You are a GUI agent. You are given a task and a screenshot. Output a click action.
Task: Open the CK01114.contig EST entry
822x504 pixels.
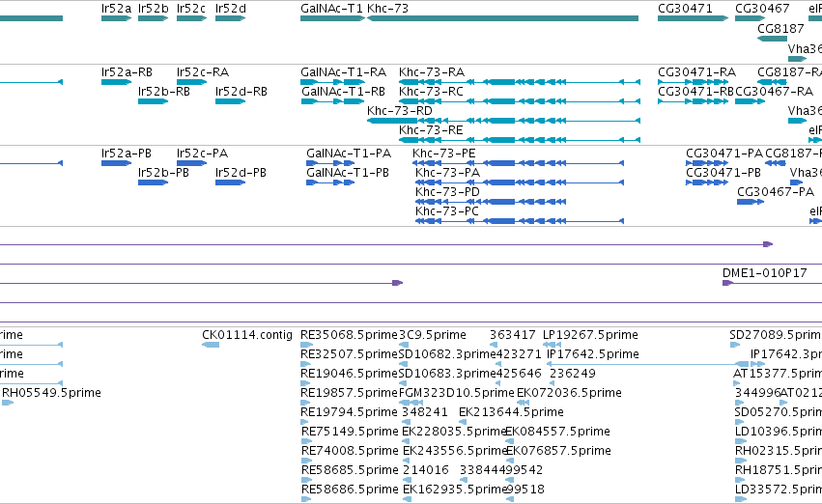click(211, 345)
